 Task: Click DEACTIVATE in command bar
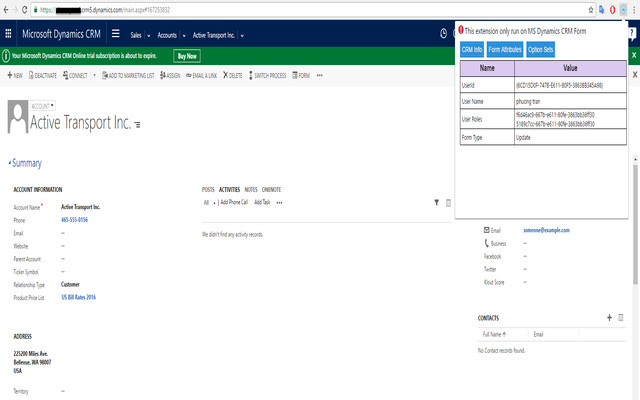[x=43, y=76]
